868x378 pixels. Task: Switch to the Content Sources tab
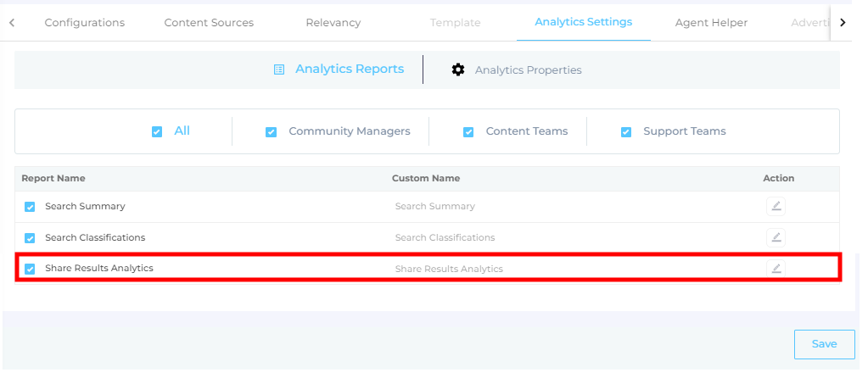click(x=209, y=23)
